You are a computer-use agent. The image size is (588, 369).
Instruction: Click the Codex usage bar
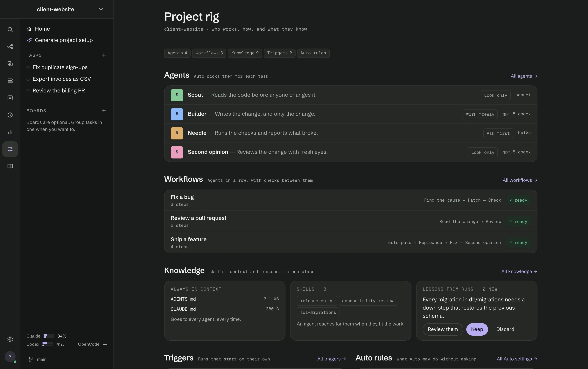point(48,344)
